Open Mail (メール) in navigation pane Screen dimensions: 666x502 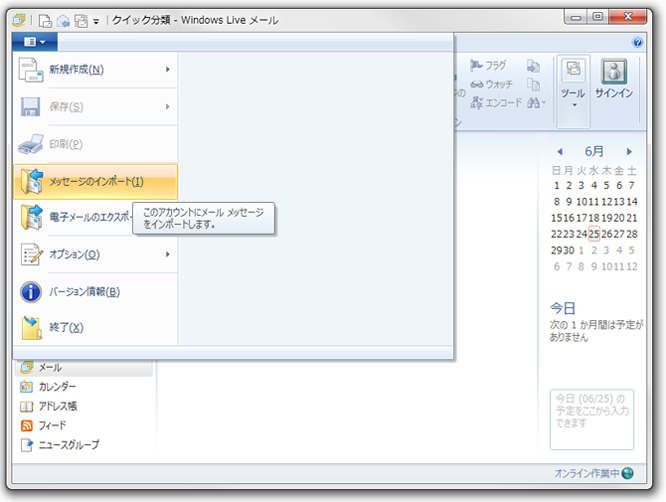click(83, 368)
